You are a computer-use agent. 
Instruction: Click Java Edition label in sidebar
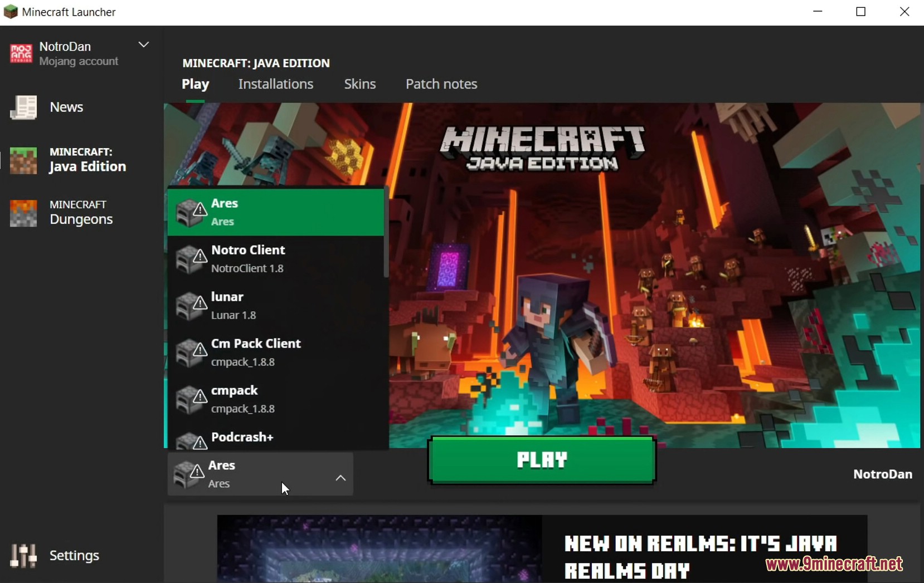[87, 166]
